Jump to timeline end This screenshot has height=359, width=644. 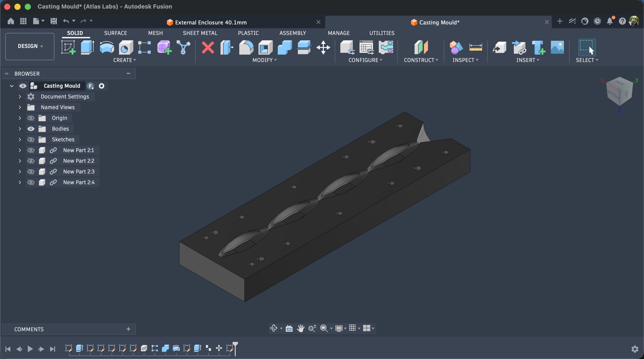52,349
